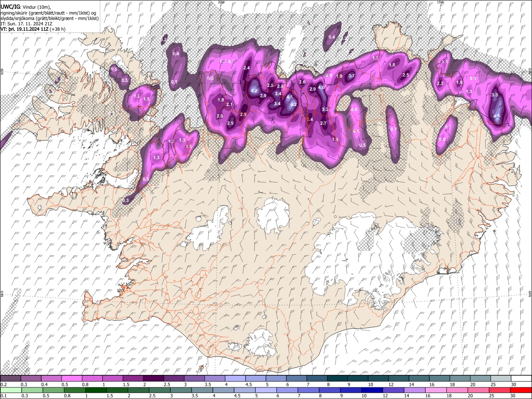This screenshot has height=399, width=532.
Task: Click the 20W longitude label on the top edge
Action: tap(221, 2)
